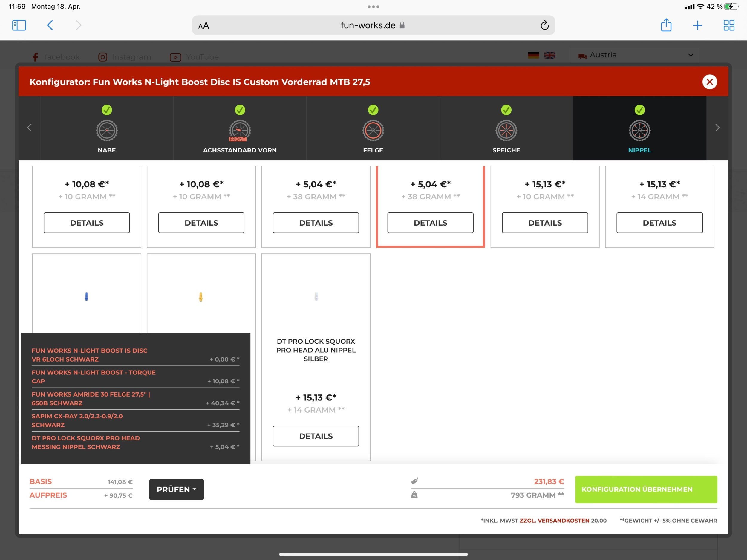Viewport: 747px width, 560px height.
Task: Click summary row SAPIM CX-RAY
Action: coord(135,420)
